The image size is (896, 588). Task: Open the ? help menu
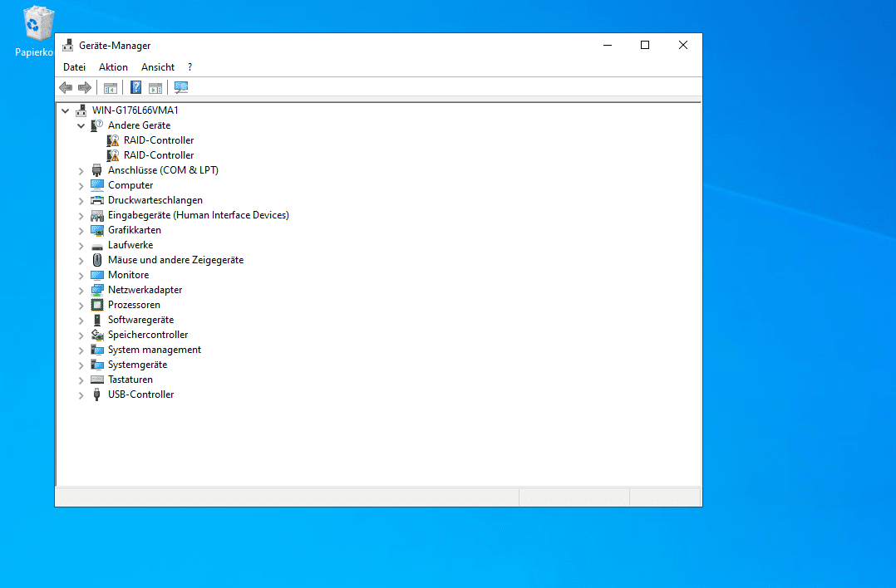(x=190, y=67)
